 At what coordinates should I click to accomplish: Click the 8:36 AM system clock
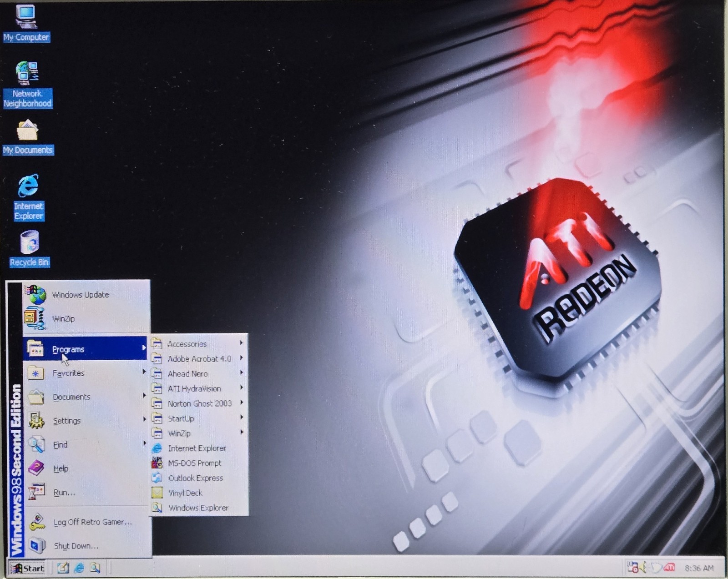[x=699, y=568]
